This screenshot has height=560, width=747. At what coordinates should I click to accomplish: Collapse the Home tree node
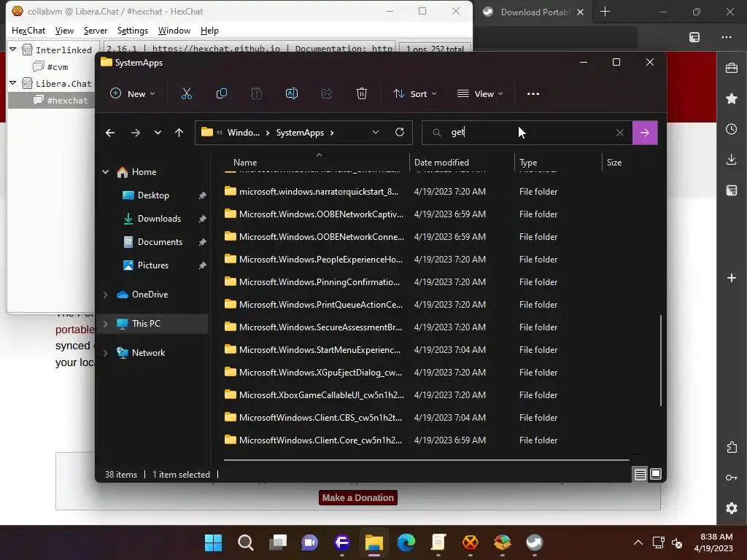[105, 172]
